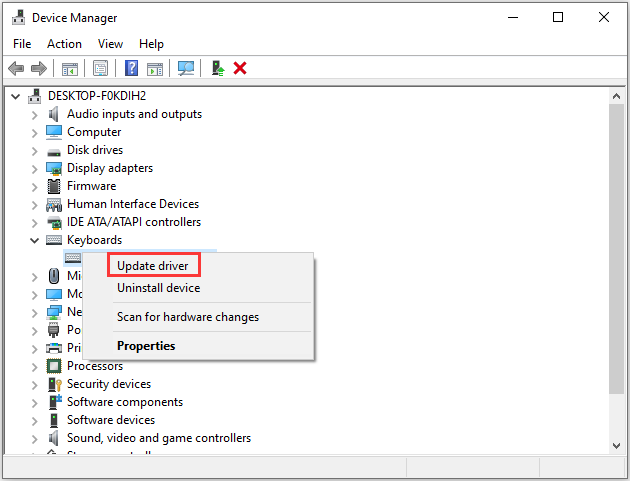Screen dimensions: 630x481
Task: Expand Human Interface Devices
Action: tap(35, 205)
